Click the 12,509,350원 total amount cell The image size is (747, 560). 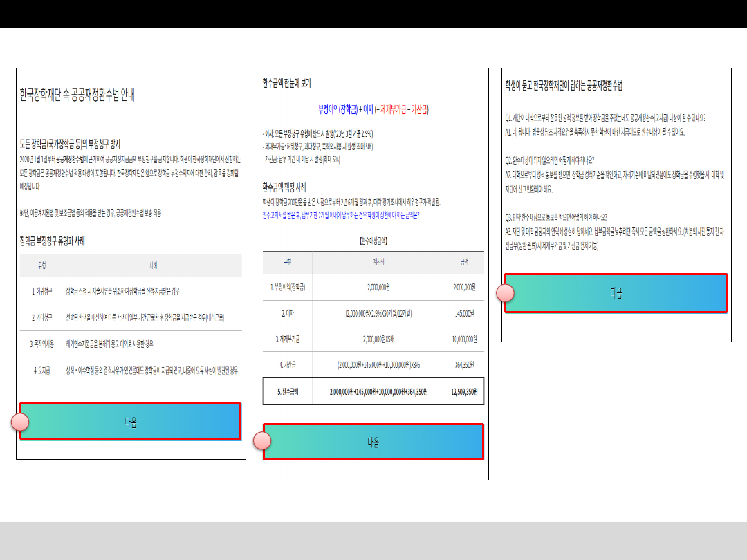(x=463, y=391)
